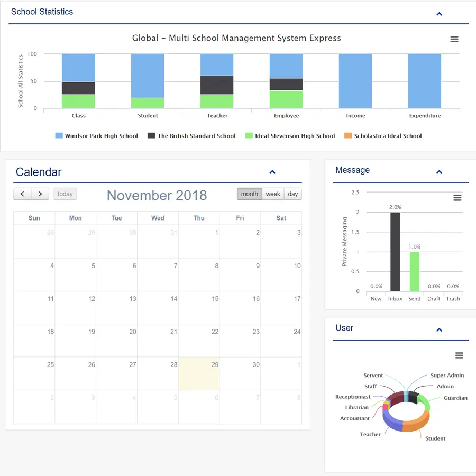This screenshot has width=476, height=476.
Task: Click the today button in Calendar
Action: (x=65, y=194)
